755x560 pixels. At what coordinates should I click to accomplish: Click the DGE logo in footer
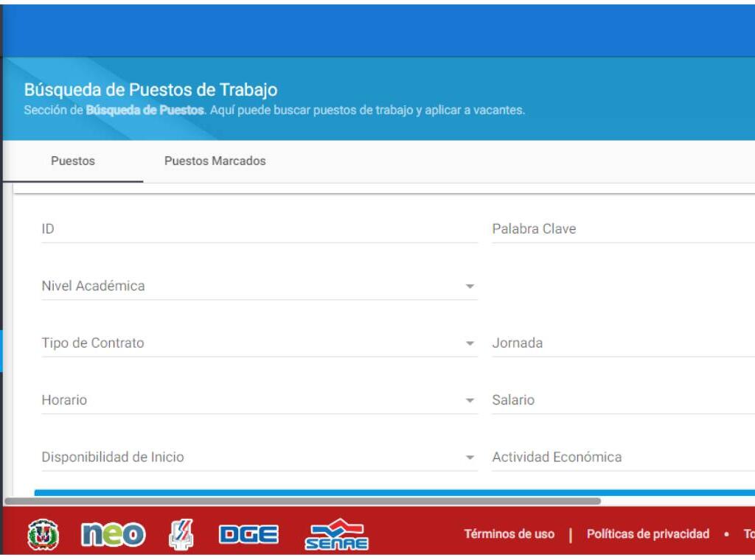click(248, 534)
